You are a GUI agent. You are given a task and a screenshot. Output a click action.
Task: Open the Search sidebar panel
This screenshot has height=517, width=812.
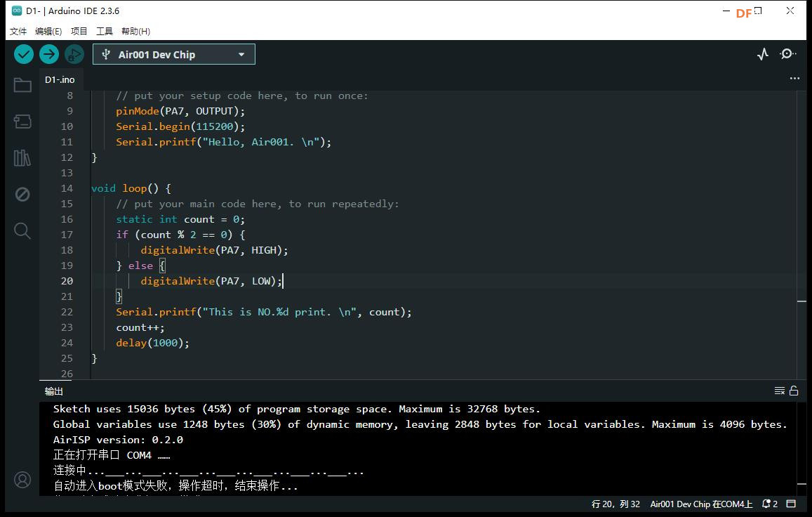[22, 230]
